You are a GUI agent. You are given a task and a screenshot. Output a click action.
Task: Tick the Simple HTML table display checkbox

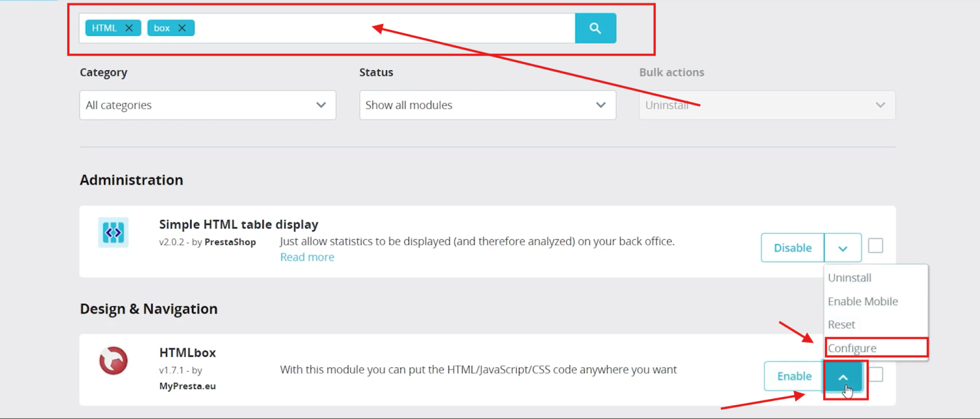point(875,246)
